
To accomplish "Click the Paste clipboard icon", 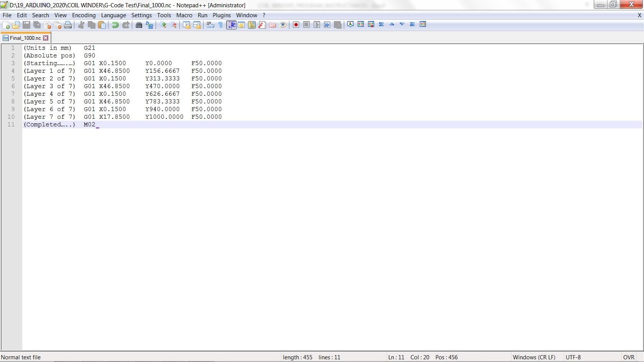I will click(102, 25).
